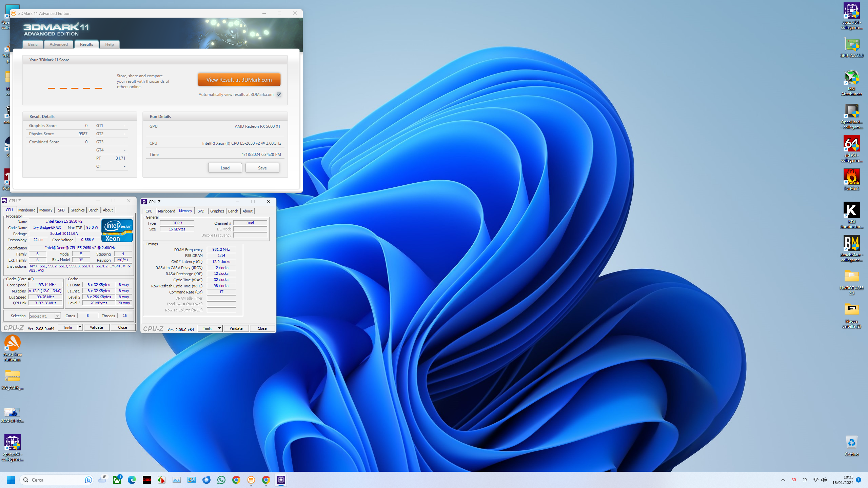Switch to the Advanced tab in 3DMark

(59, 44)
